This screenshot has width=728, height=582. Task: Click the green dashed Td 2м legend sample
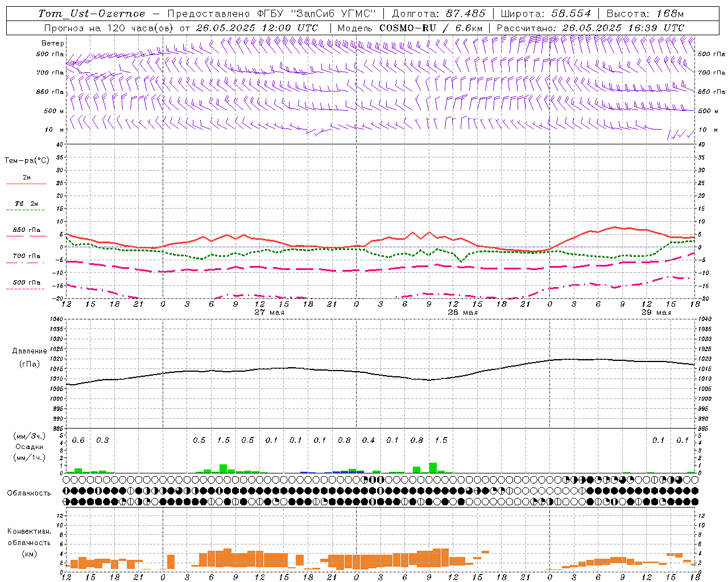[25, 210]
